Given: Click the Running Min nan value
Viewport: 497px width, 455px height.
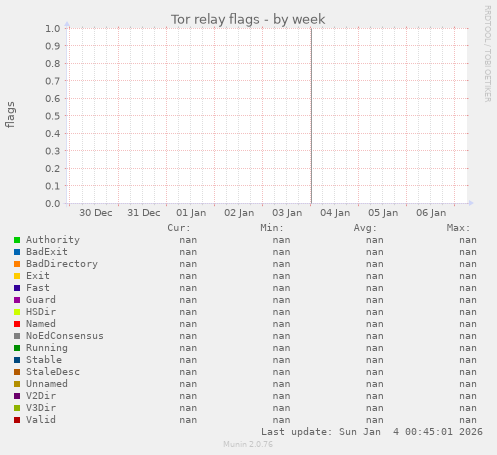Looking at the screenshot, I should pos(281,348).
